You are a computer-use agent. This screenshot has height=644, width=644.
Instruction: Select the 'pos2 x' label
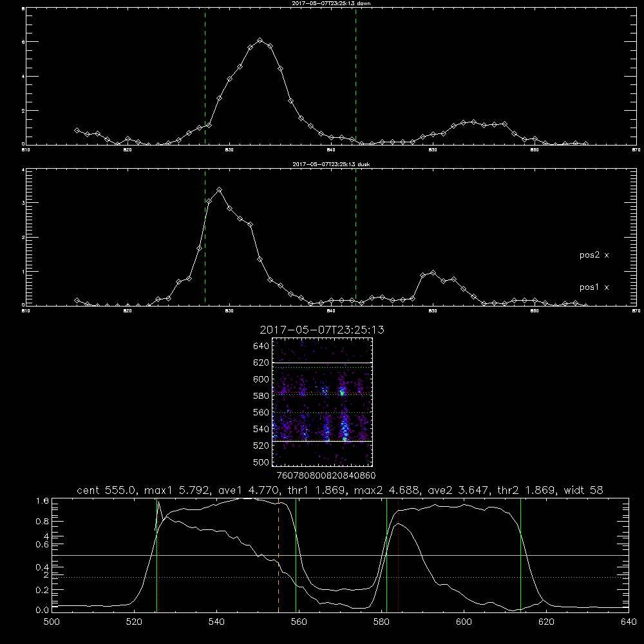click(594, 255)
